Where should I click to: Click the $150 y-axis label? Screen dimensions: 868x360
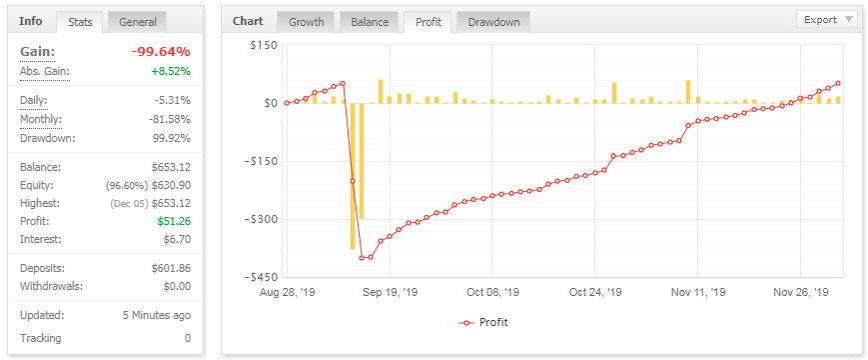click(x=265, y=45)
